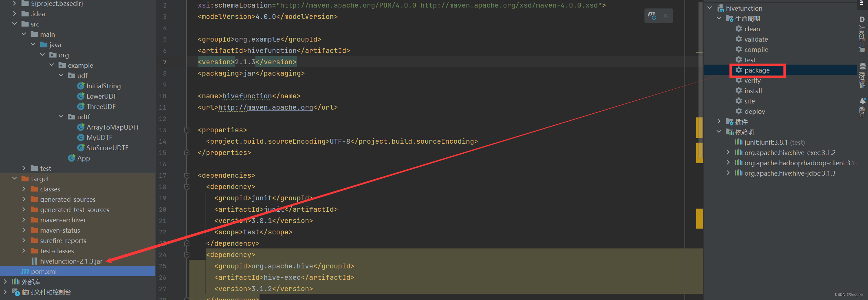Open the http://maven.apache.org url link
Viewport: 868px width, 300px height.
[266, 107]
